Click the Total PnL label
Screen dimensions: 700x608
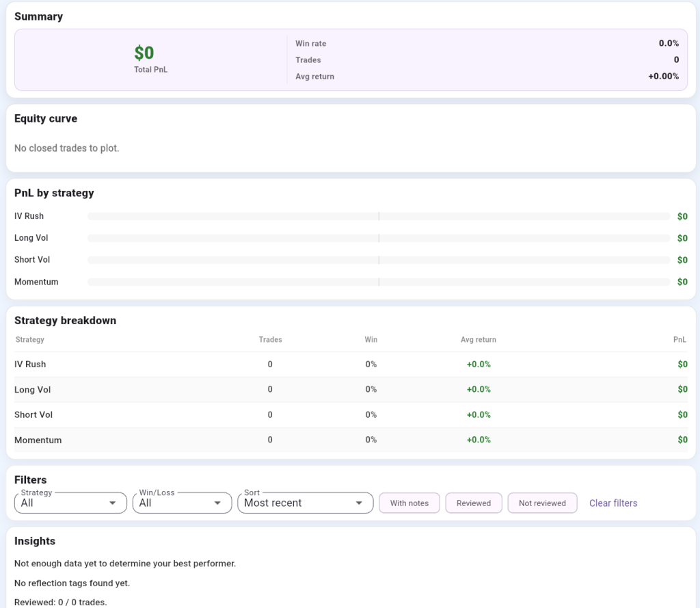click(x=151, y=70)
